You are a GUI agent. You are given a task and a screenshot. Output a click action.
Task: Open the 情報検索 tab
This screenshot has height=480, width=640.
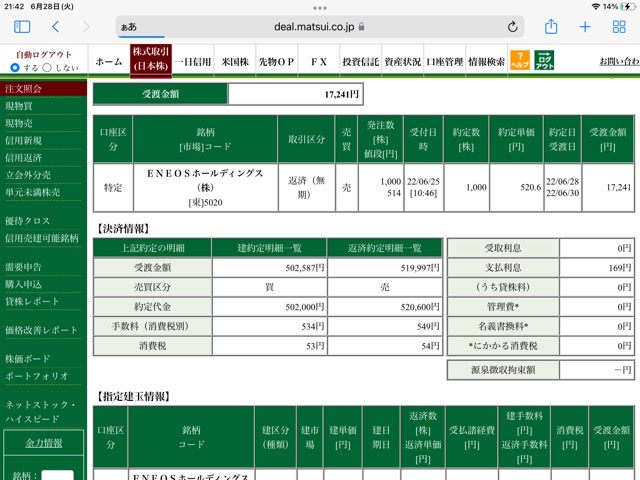487,62
